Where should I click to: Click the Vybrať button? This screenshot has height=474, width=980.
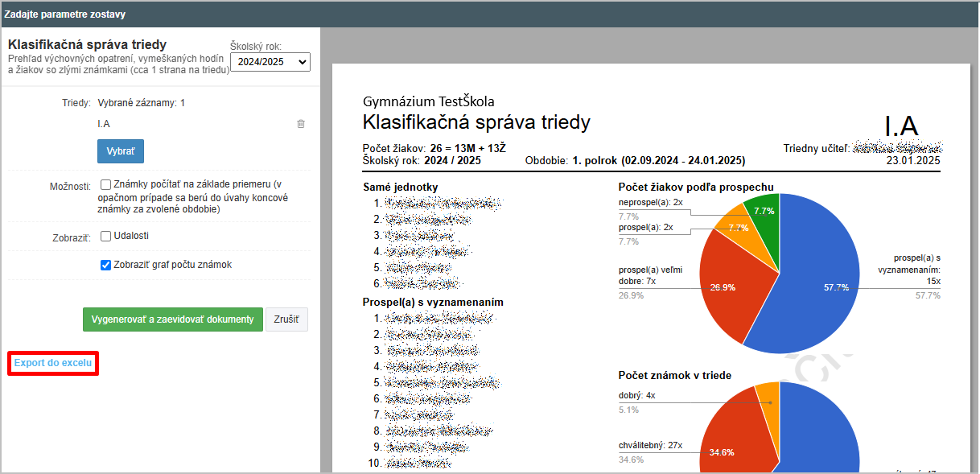(121, 151)
